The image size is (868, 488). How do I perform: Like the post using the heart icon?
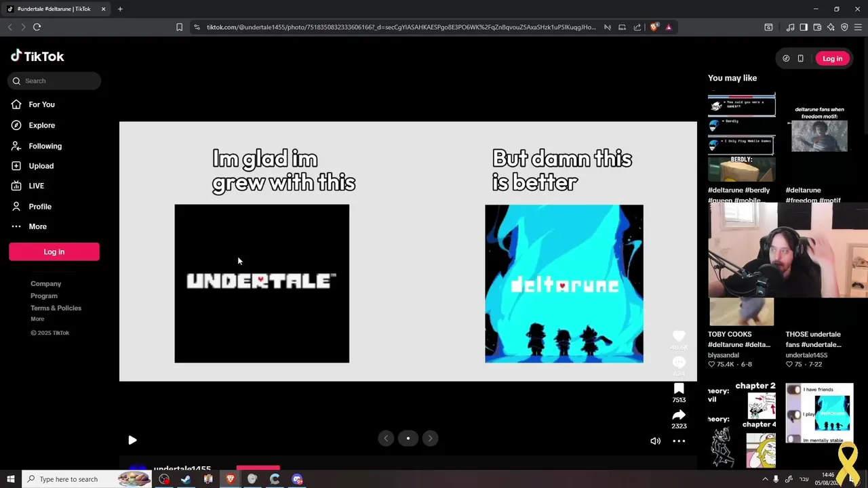[679, 336]
